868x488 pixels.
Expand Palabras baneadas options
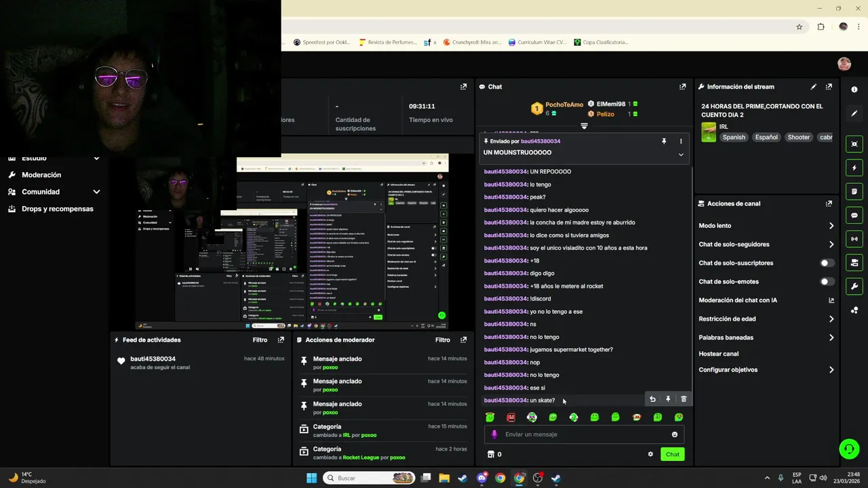pos(831,338)
